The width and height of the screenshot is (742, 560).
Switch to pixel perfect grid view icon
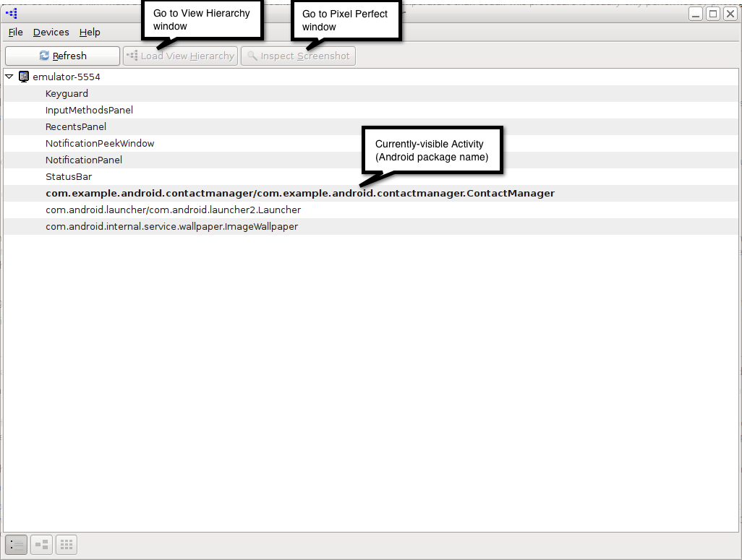pos(66,545)
